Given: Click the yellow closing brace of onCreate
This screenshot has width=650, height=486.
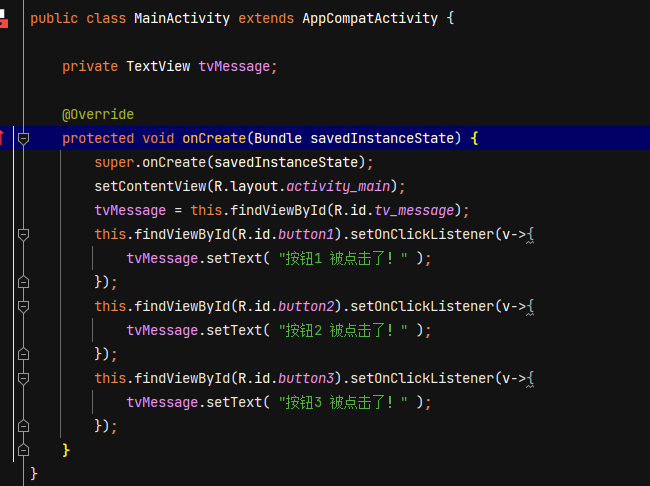Looking at the screenshot, I should pos(66,450).
